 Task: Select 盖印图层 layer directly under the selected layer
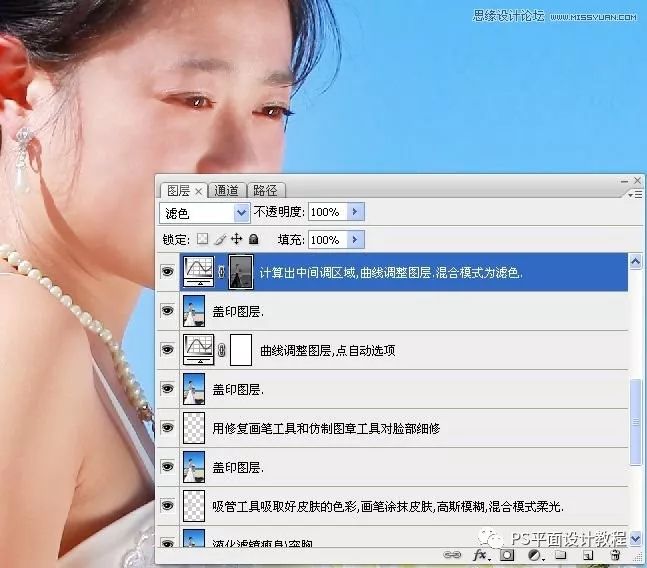[x=404, y=311]
